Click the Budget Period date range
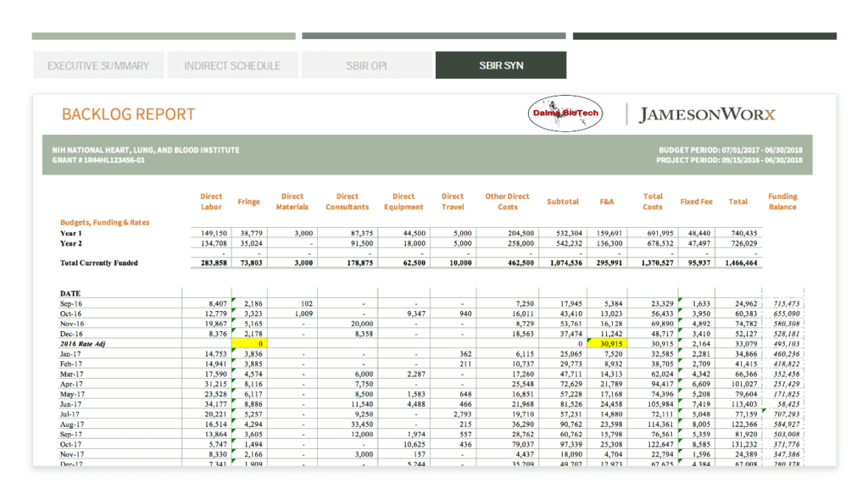This screenshot has width=868, height=488. [730, 150]
